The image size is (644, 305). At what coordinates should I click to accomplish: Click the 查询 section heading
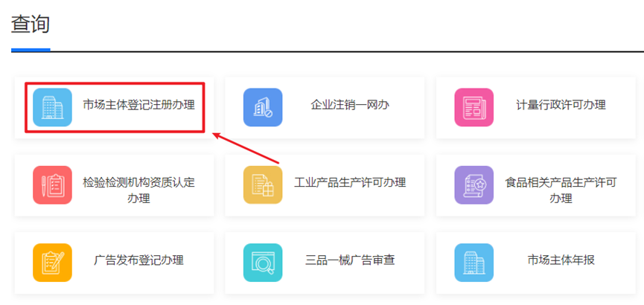[x=31, y=25]
